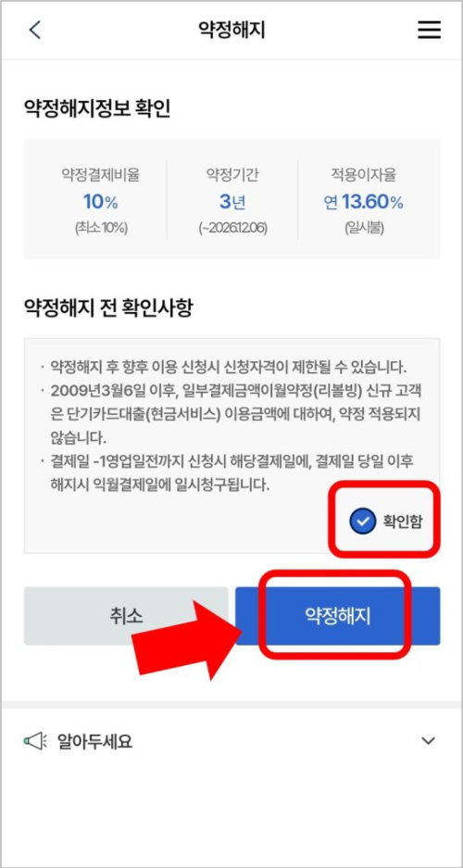463x868 pixels.
Task: Tap the blue 약정해지 button
Action: [337, 616]
